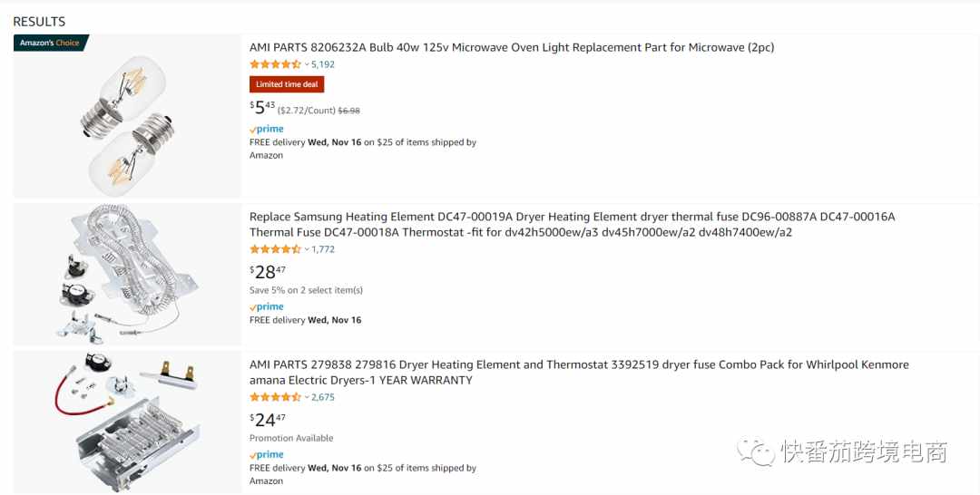
Task: Expand rating dropdown arrow beside 2,675
Action: click(307, 397)
